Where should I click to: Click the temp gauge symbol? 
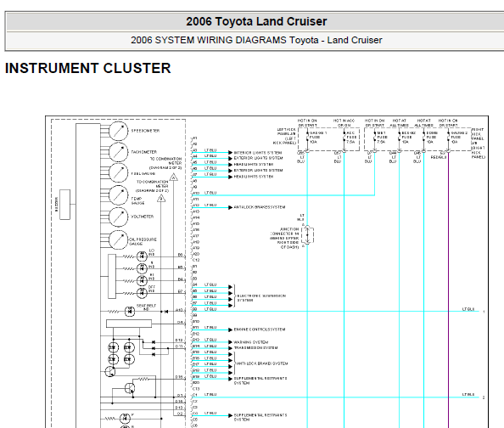(x=118, y=195)
